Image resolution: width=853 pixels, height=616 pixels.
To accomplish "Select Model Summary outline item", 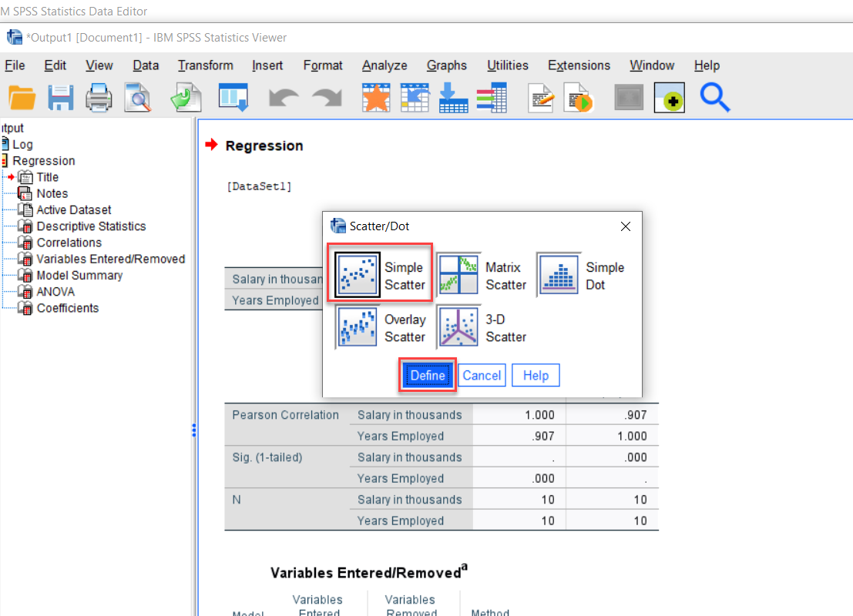I will 79,275.
